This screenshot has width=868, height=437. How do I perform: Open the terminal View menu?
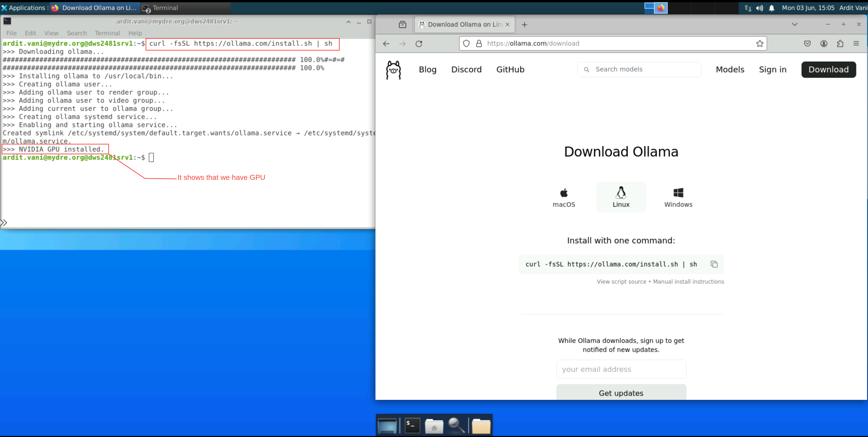[x=51, y=33]
